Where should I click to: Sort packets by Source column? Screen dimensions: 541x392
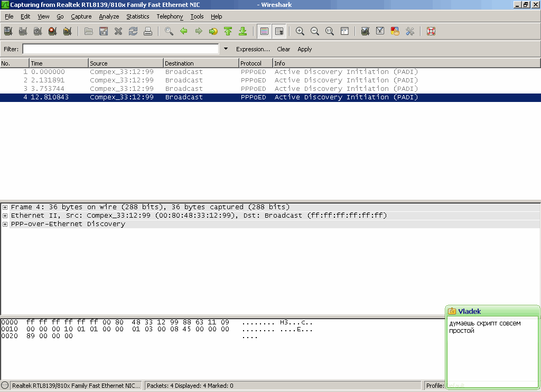[x=126, y=63]
